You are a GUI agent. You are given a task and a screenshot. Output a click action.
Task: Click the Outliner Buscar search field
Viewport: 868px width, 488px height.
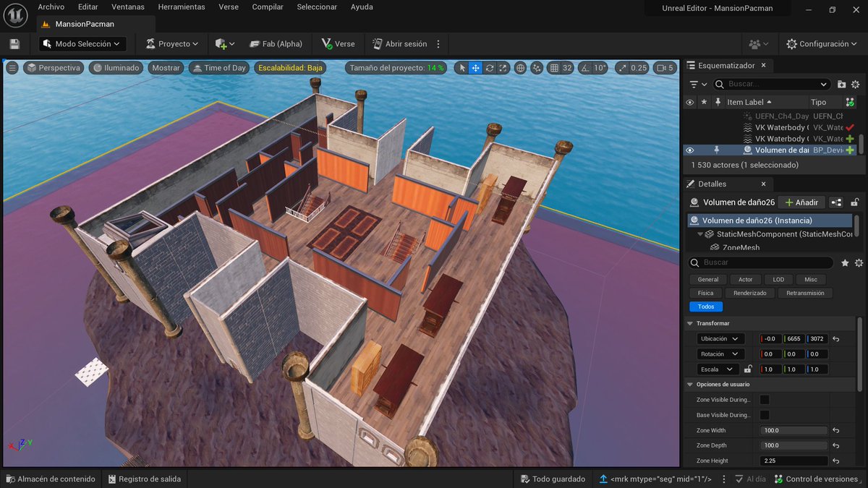pyautogui.click(x=771, y=85)
